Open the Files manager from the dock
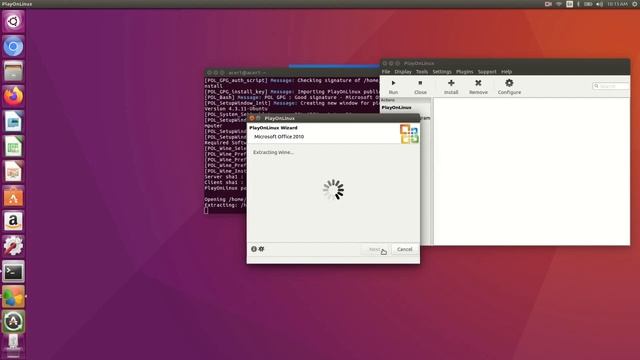The image size is (640, 360). pos(13,71)
